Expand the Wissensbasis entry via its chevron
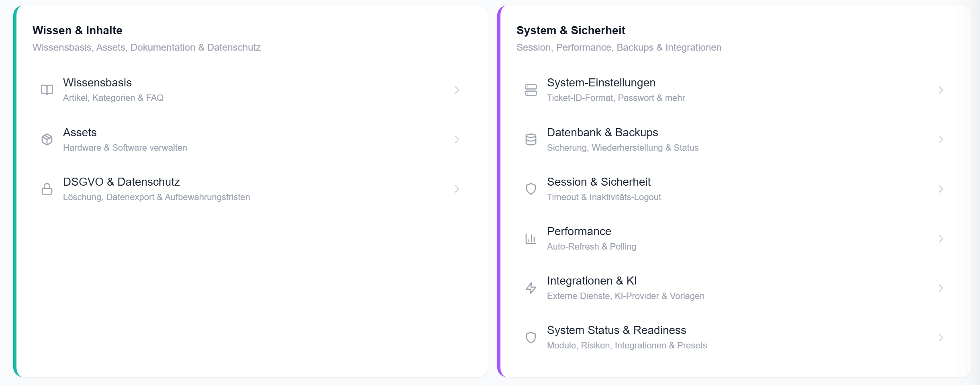 pos(457,90)
